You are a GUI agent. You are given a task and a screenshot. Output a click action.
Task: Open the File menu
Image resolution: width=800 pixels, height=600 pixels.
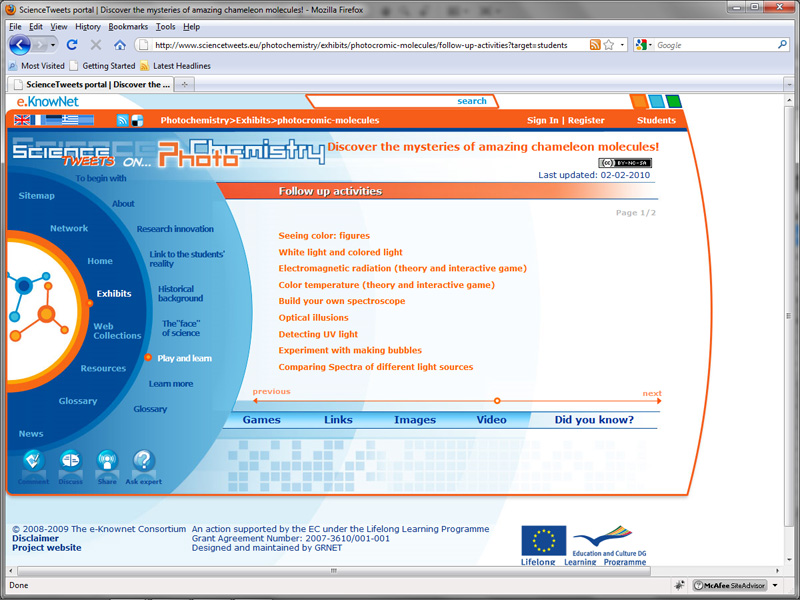[15, 27]
